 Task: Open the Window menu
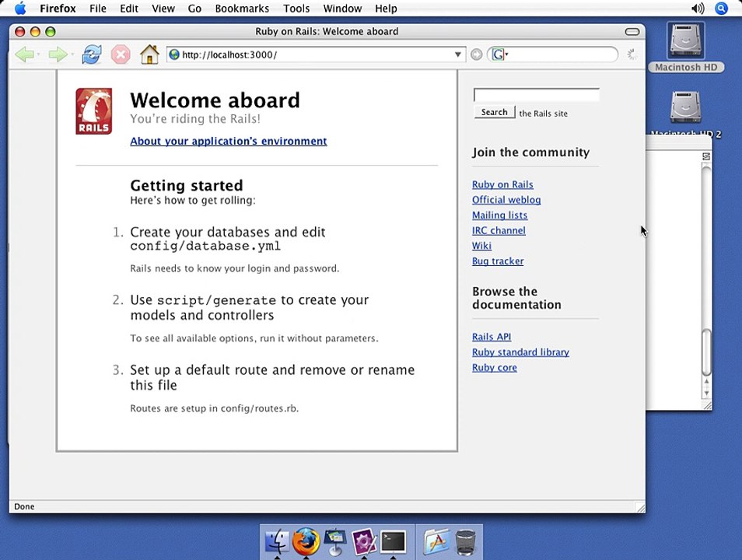click(342, 9)
